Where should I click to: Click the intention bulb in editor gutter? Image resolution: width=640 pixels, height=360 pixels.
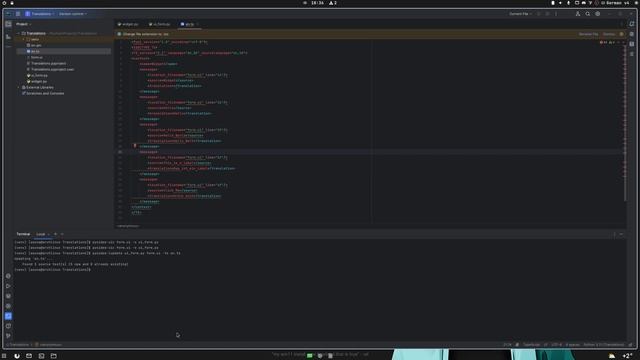[x=135, y=146]
